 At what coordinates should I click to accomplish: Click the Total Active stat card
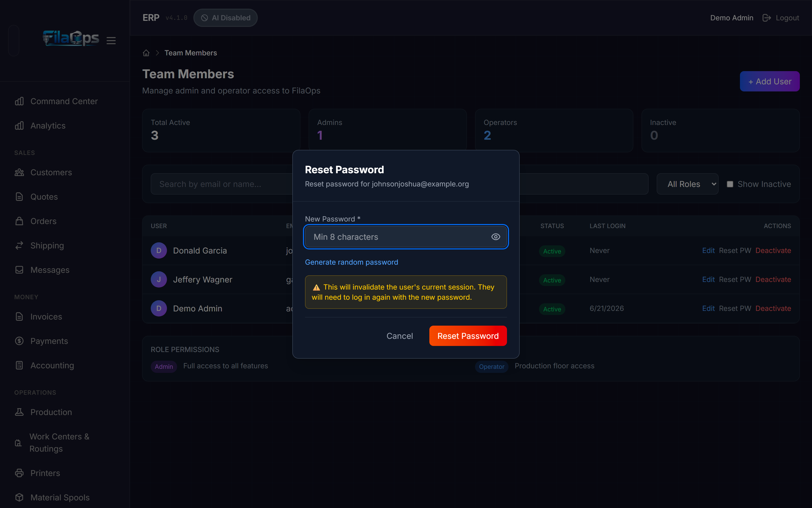221,130
